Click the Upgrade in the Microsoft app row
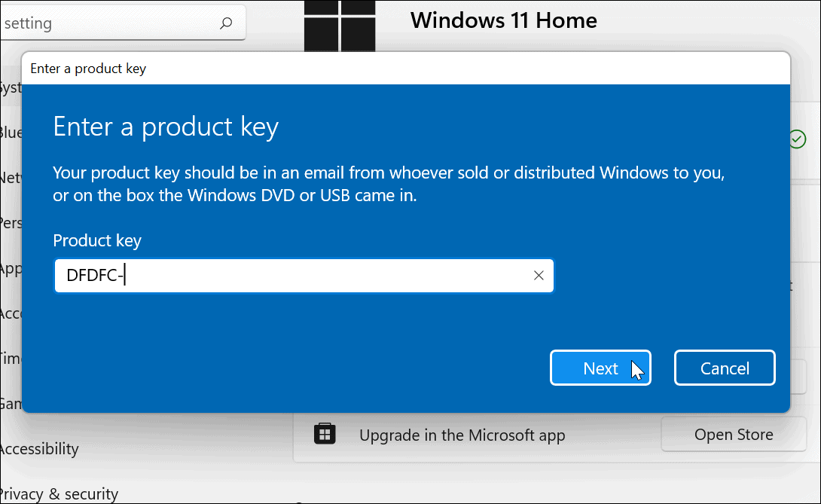The height and width of the screenshot is (504, 821). click(462, 435)
